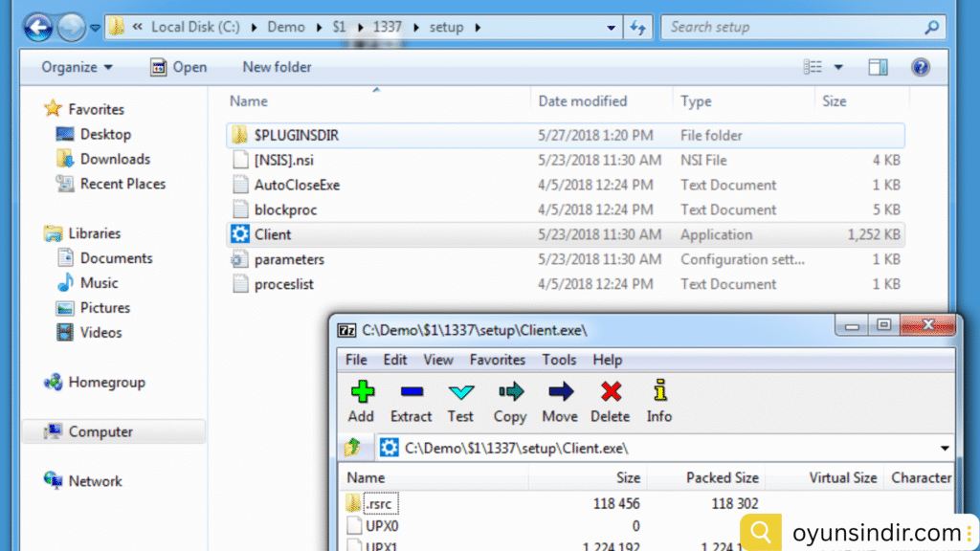Open the Explorer help question mark icon
This screenshot has height=551, width=980.
920,67
